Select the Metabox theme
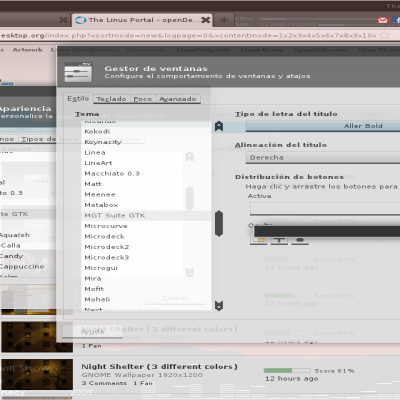Viewport: 400px width, 400px height. [x=147, y=205]
